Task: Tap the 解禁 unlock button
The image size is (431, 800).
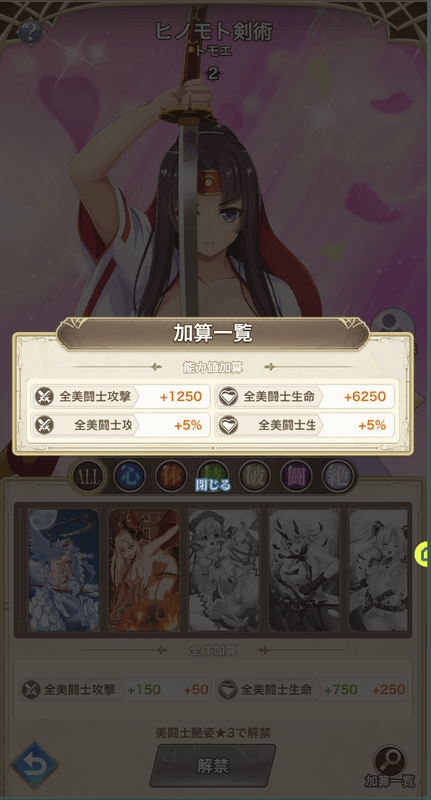Action: pyautogui.click(x=213, y=765)
